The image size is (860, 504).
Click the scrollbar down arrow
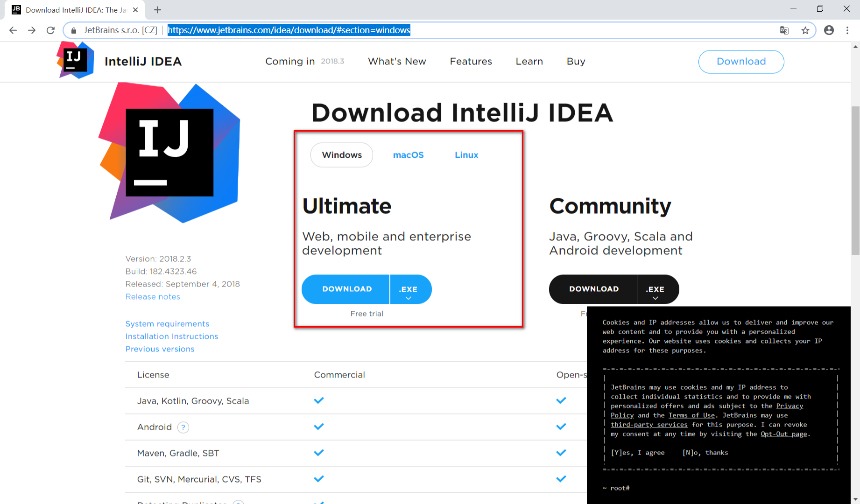pos(855,499)
